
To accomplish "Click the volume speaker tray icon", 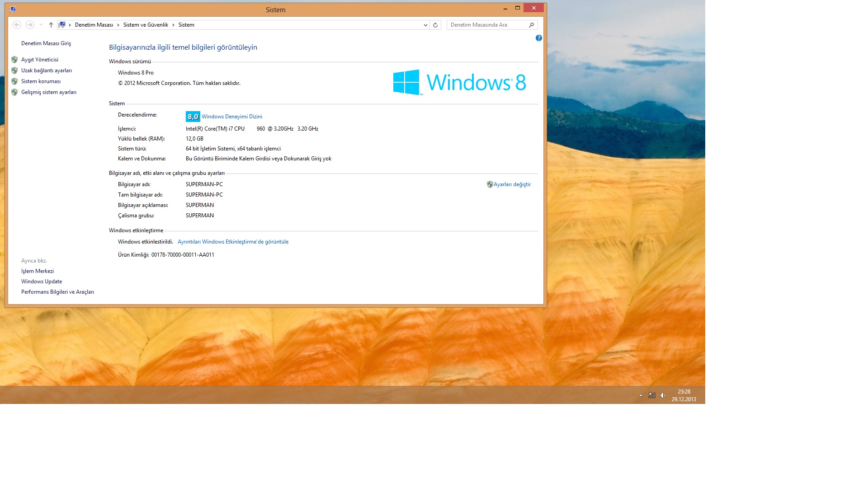I will pyautogui.click(x=663, y=395).
